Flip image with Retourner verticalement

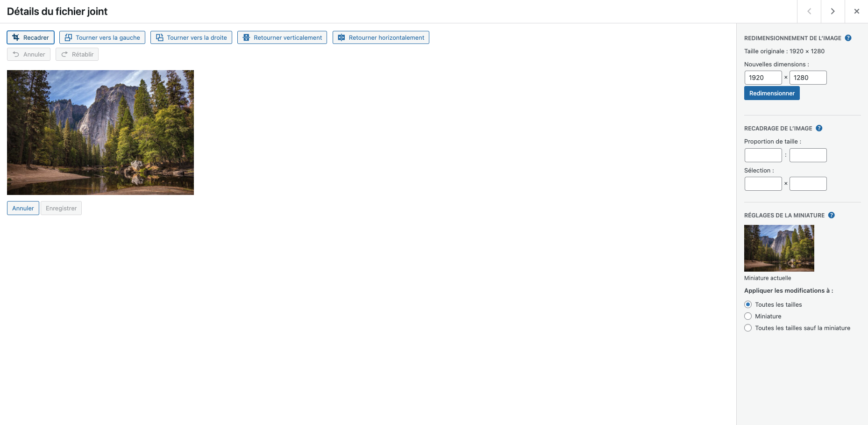(x=282, y=37)
